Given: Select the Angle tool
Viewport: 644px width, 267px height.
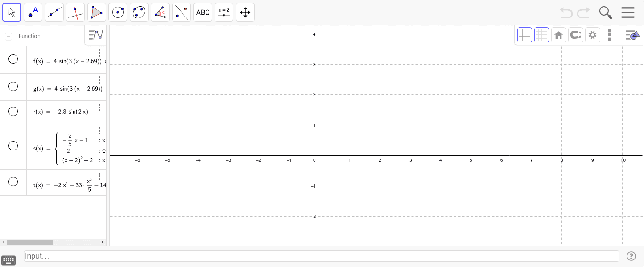Looking at the screenshot, I should [160, 12].
